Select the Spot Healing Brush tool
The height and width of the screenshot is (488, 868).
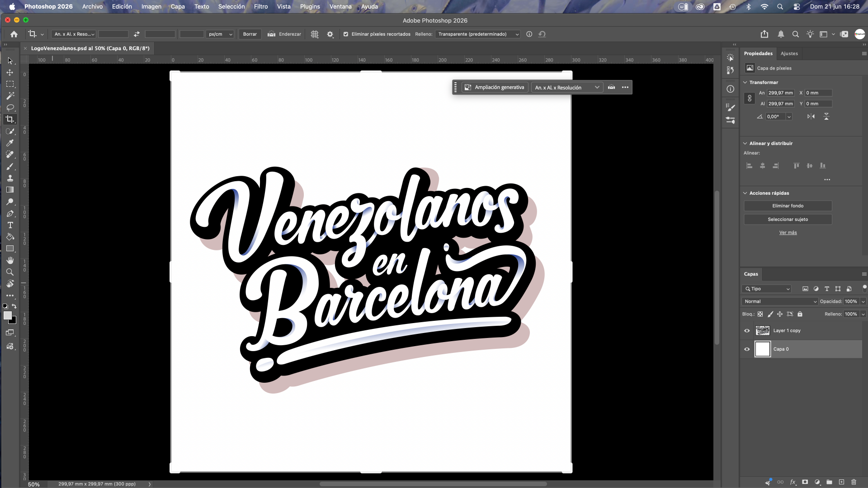pos(10,155)
